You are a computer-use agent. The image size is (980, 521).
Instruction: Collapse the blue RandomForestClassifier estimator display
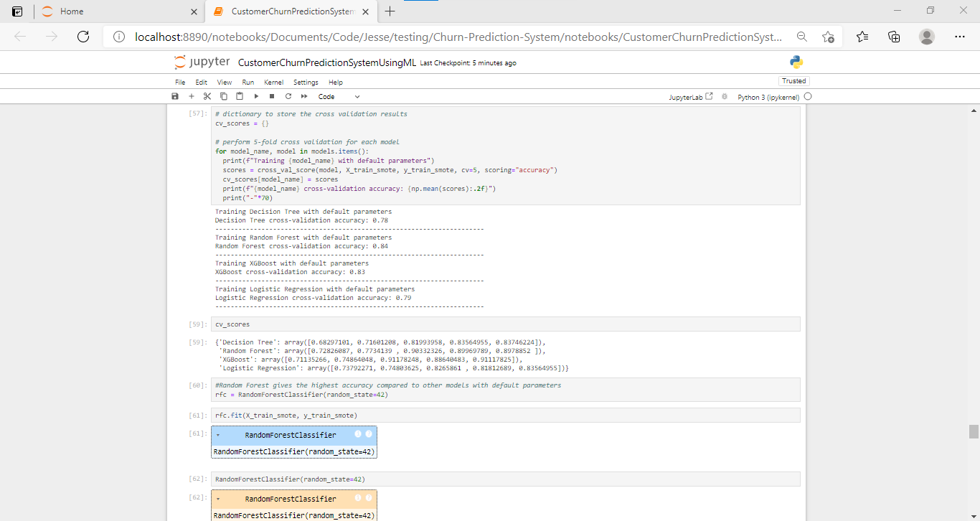[216, 434]
